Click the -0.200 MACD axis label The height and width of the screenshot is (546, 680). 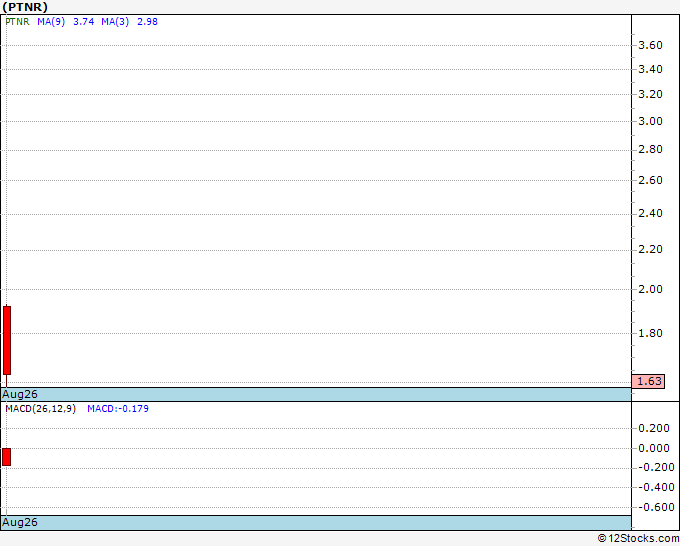(656, 468)
